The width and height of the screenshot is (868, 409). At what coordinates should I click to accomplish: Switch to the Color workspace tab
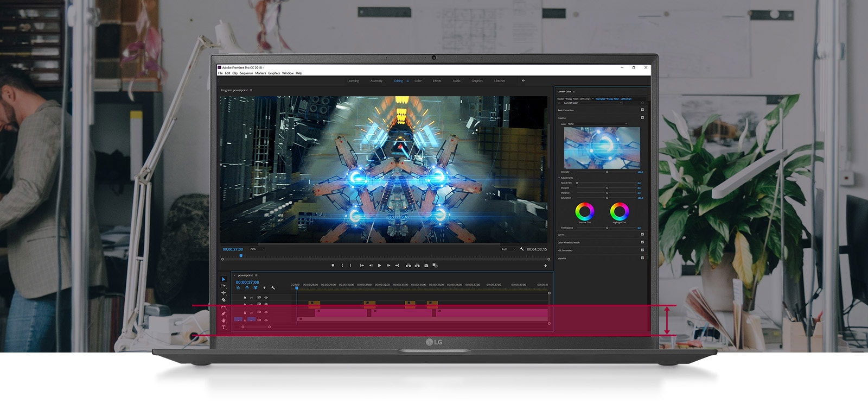tap(418, 81)
